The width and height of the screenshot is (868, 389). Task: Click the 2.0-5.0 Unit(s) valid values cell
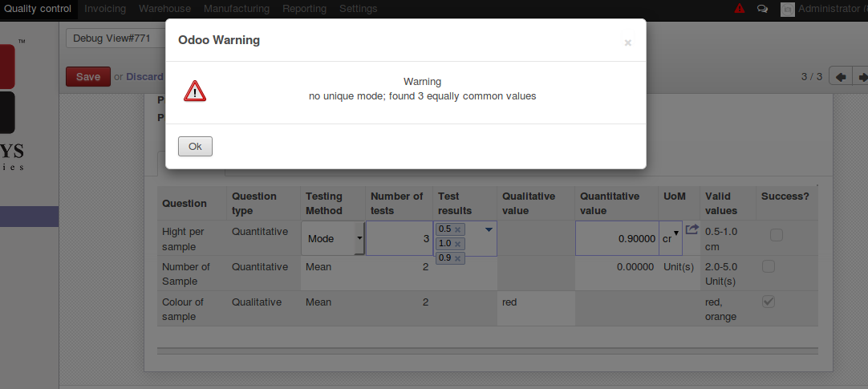[x=728, y=274]
